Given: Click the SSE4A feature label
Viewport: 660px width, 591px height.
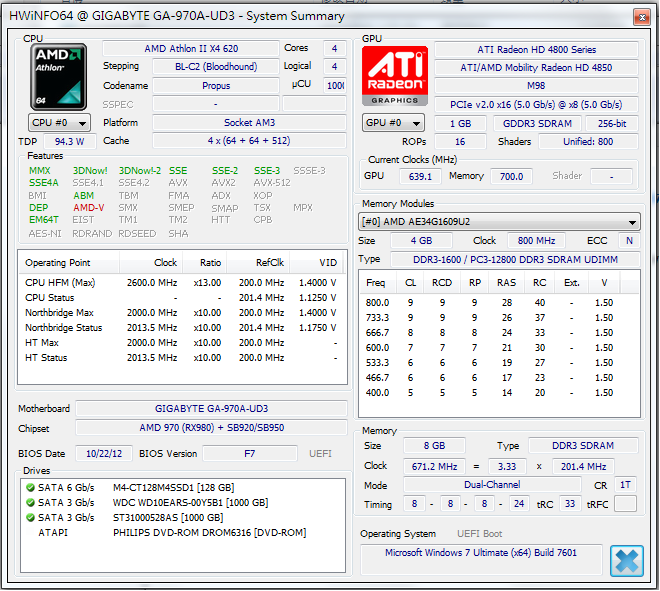Looking at the screenshot, I should click(44, 183).
